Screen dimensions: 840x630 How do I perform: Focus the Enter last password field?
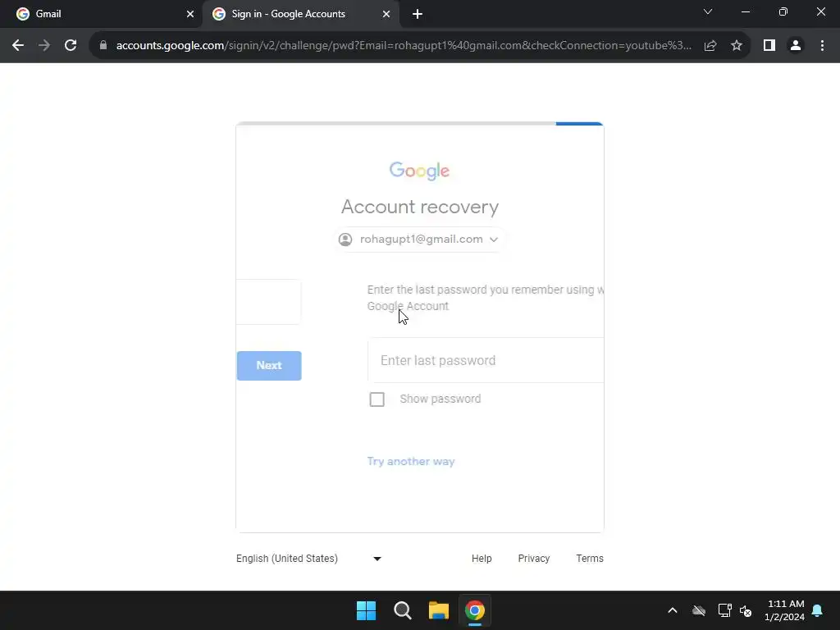486,361
